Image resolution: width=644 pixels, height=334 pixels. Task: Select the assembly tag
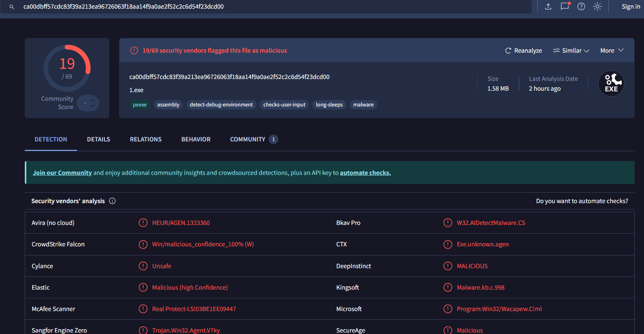(168, 105)
